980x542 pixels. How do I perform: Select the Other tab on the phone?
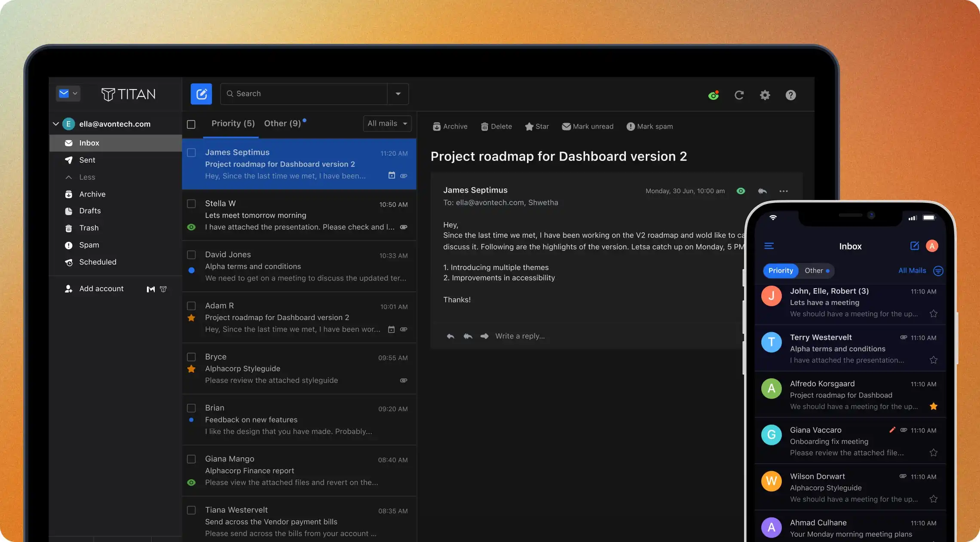(816, 271)
